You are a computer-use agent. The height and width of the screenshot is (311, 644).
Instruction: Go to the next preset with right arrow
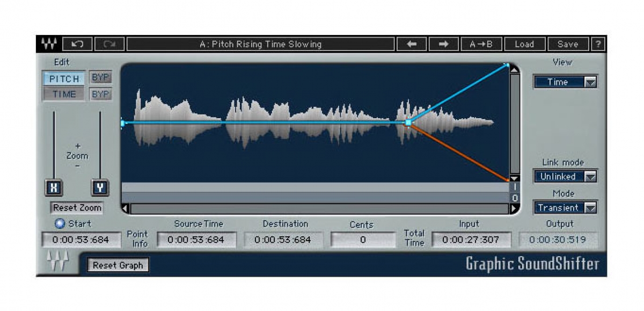(x=444, y=44)
